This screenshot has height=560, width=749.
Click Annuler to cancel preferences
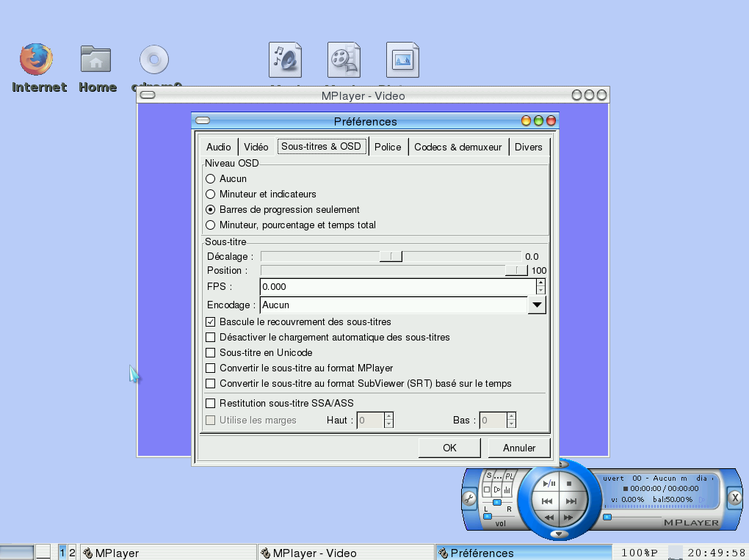(x=519, y=448)
